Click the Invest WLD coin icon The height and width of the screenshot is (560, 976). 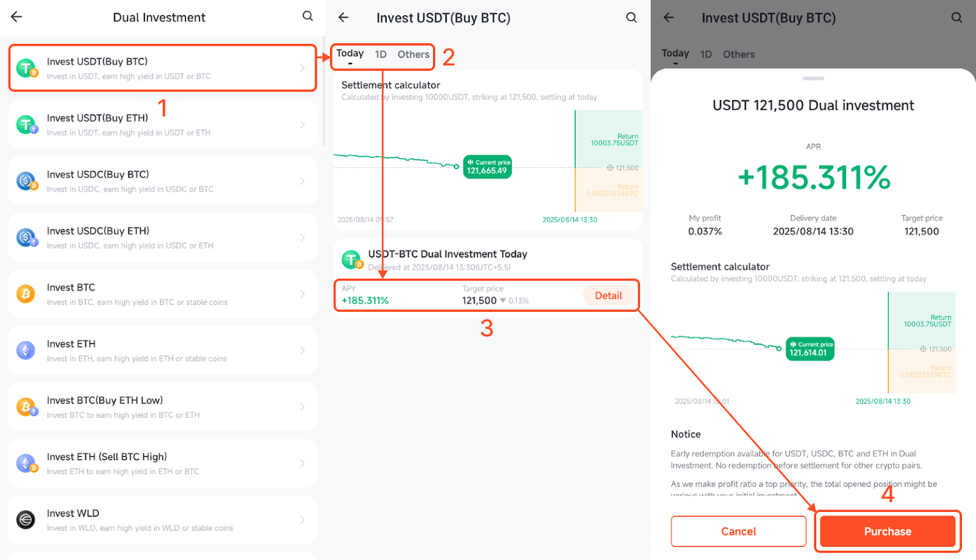[26, 520]
